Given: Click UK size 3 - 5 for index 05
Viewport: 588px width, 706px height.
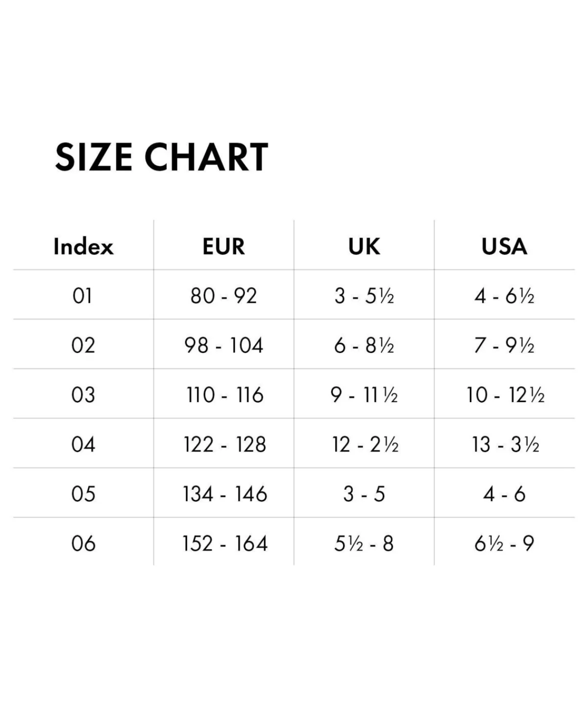Looking at the screenshot, I should tap(364, 494).
